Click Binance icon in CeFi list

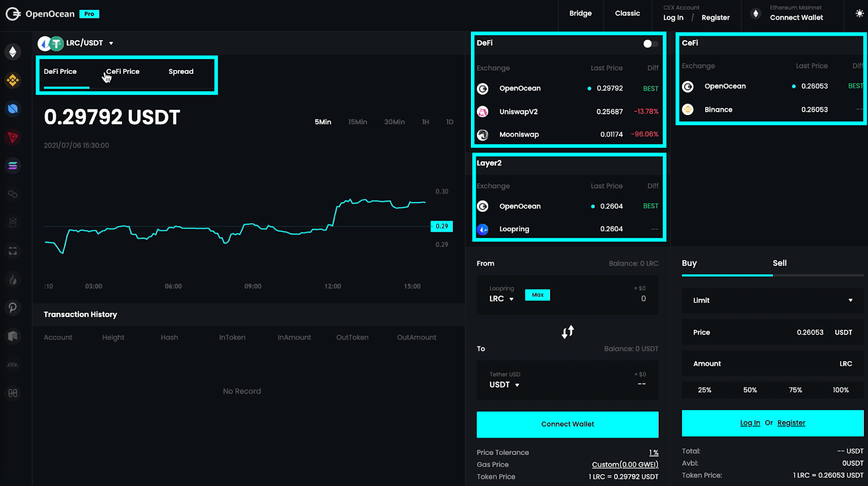tap(688, 110)
